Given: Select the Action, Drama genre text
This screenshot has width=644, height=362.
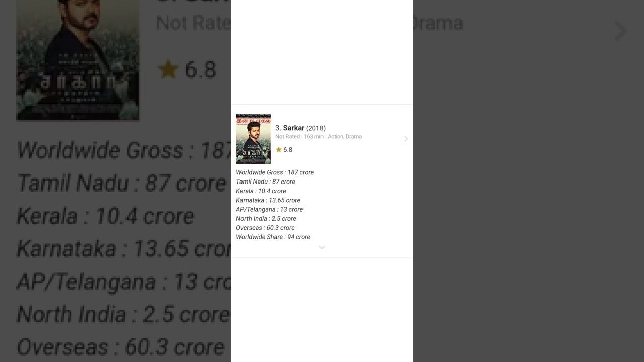Looking at the screenshot, I should 345,136.
